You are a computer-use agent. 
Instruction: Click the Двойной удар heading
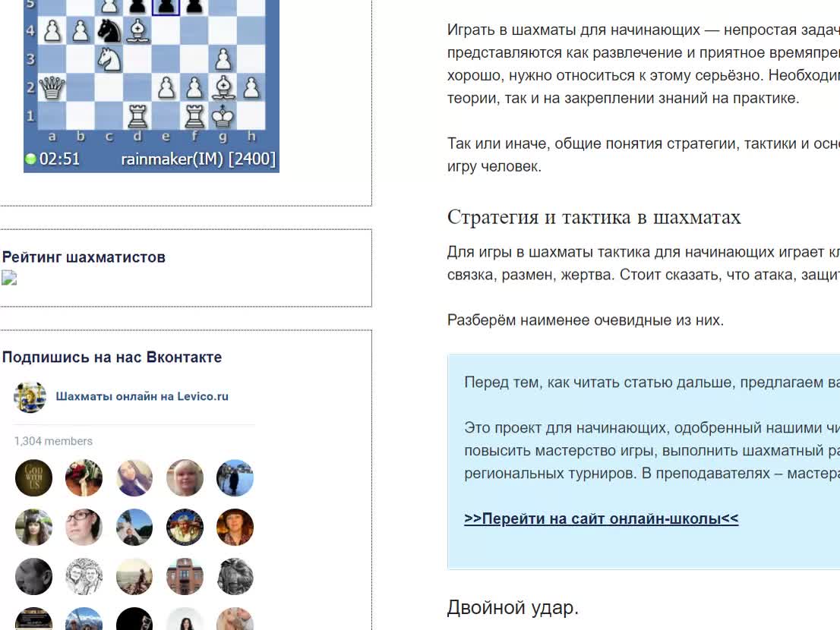[513, 607]
